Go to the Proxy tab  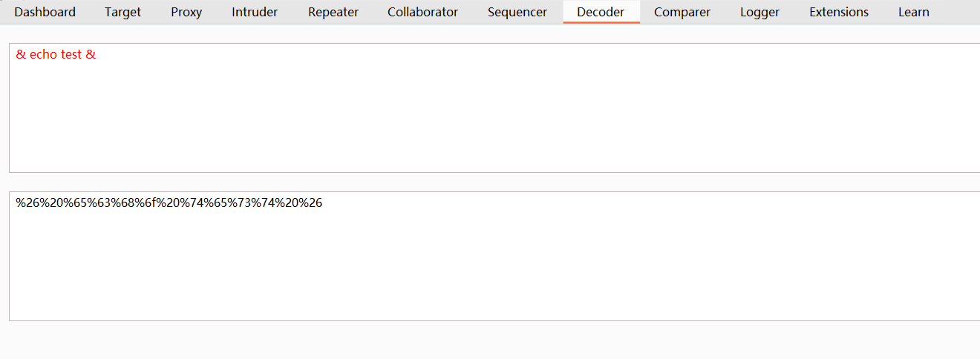click(186, 12)
